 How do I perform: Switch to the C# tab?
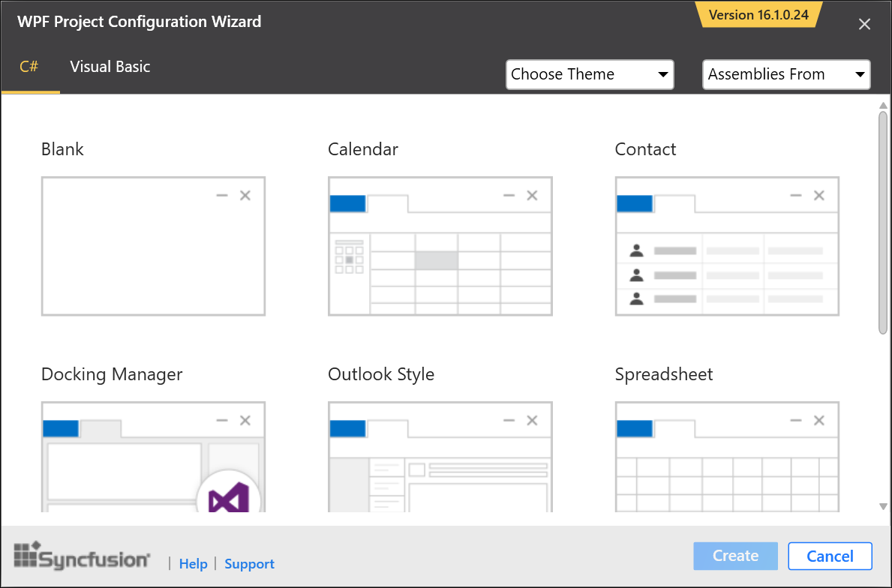tap(29, 67)
